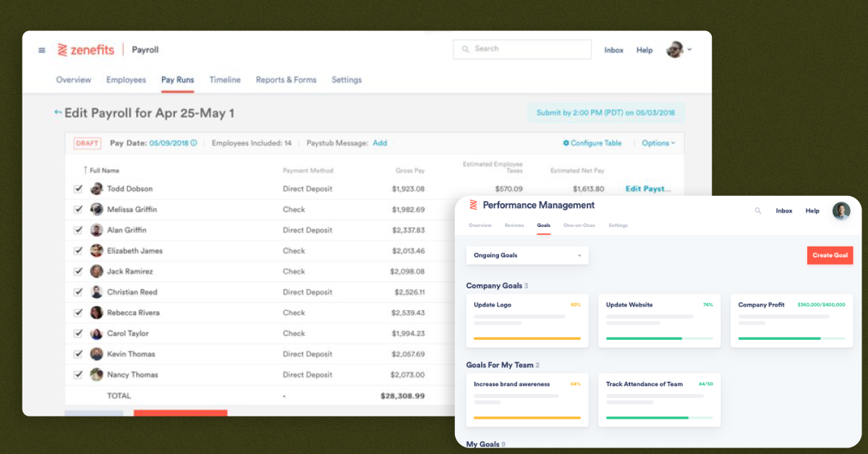Click the Update Logo progress bar
The image size is (868, 454).
tap(527, 338)
